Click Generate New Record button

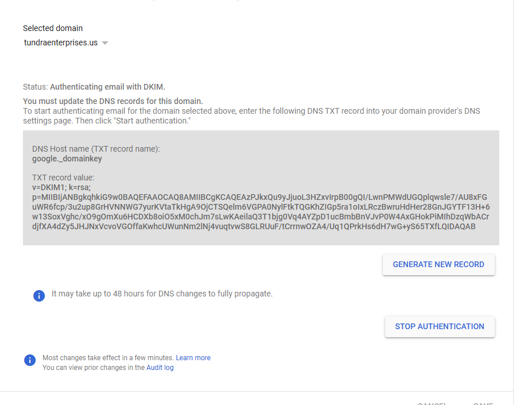tap(438, 264)
